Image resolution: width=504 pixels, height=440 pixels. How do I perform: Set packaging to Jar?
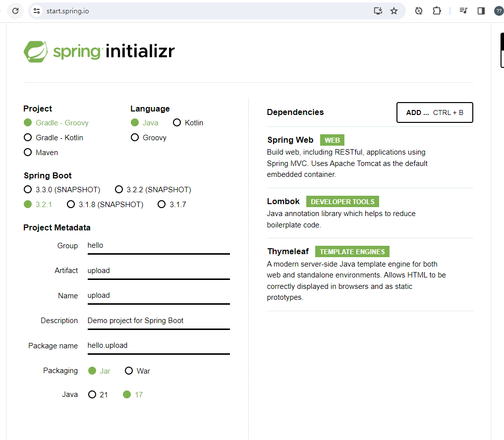point(99,371)
